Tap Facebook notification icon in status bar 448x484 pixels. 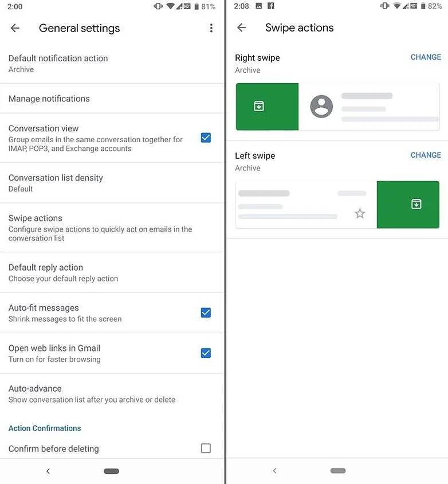pyautogui.click(x=271, y=6)
